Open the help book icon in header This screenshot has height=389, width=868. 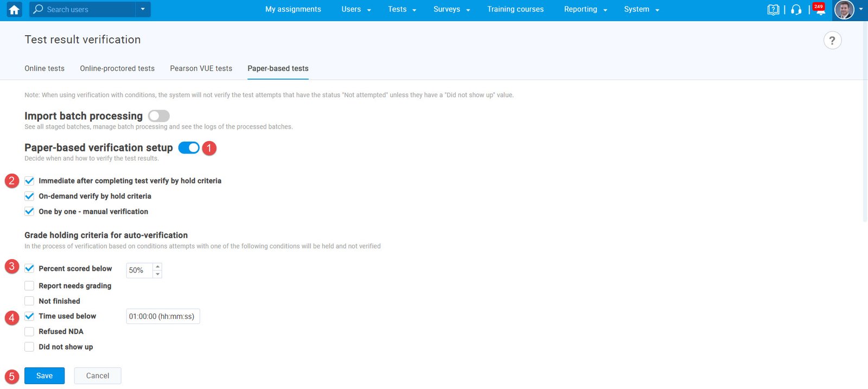(773, 10)
